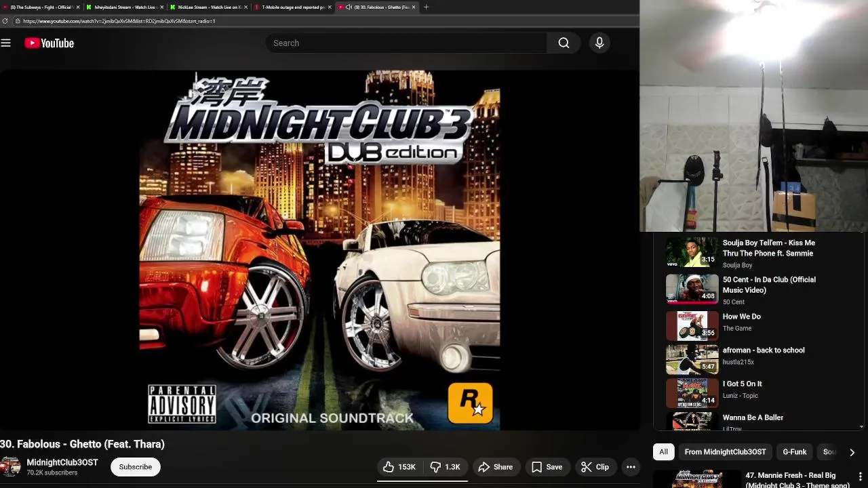This screenshot has width=868, height=488.
Task: Save the video to a playlist
Action: [547, 467]
